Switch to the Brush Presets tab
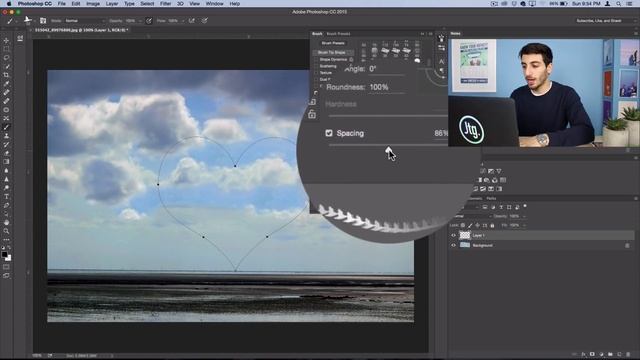The height and width of the screenshot is (360, 640). click(x=338, y=34)
